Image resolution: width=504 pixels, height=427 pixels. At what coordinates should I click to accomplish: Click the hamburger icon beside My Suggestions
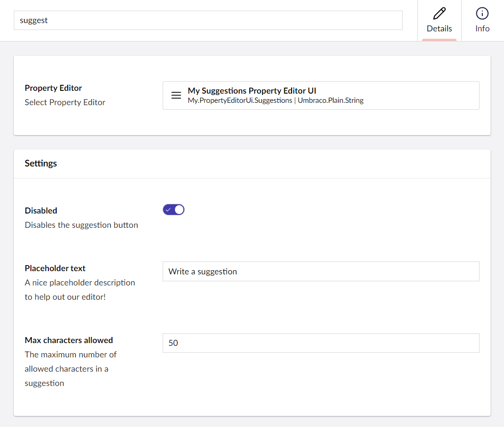click(176, 95)
